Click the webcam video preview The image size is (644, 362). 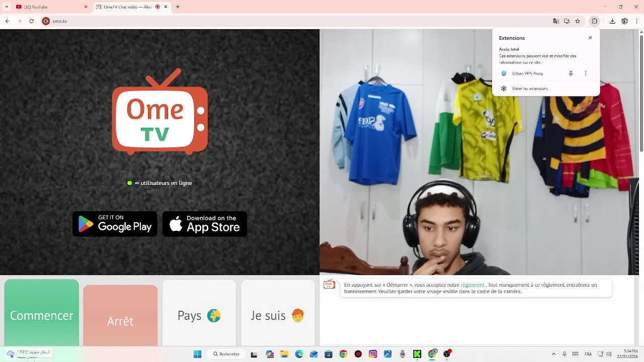coord(479,152)
